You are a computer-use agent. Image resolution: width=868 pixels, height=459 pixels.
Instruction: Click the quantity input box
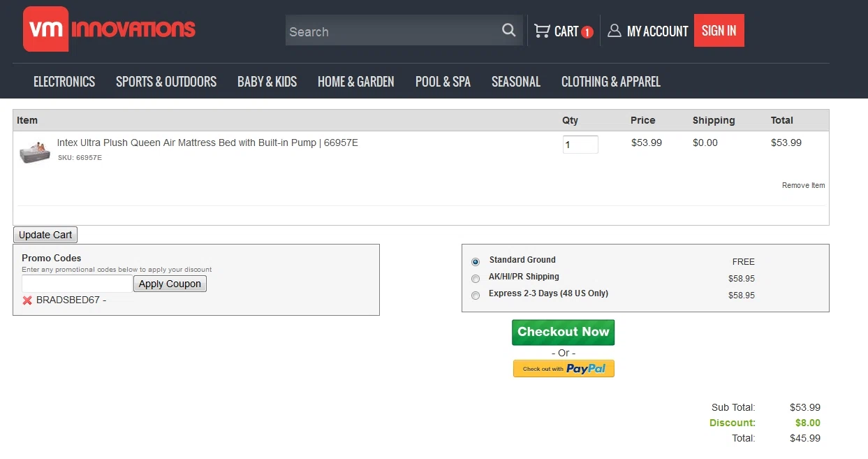[580, 145]
